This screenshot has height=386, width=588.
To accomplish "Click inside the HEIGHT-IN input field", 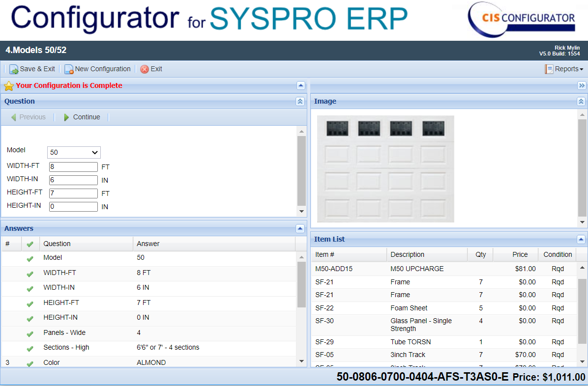I will click(x=73, y=206).
